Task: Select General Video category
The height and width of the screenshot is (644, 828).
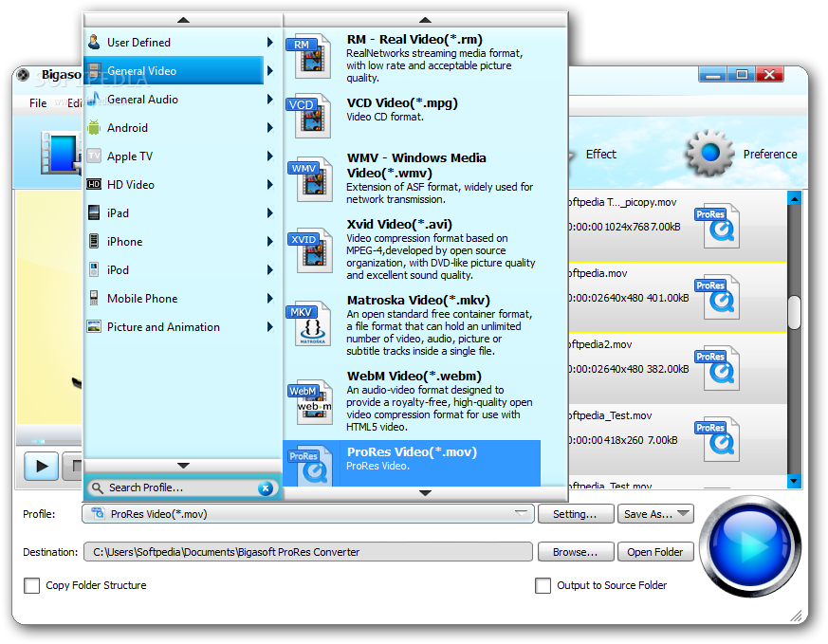Action: click(174, 70)
